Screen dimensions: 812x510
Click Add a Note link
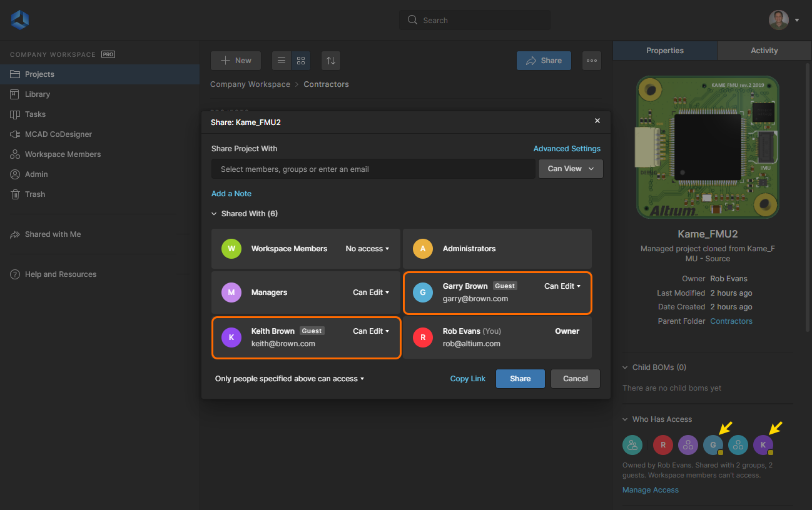pos(231,194)
